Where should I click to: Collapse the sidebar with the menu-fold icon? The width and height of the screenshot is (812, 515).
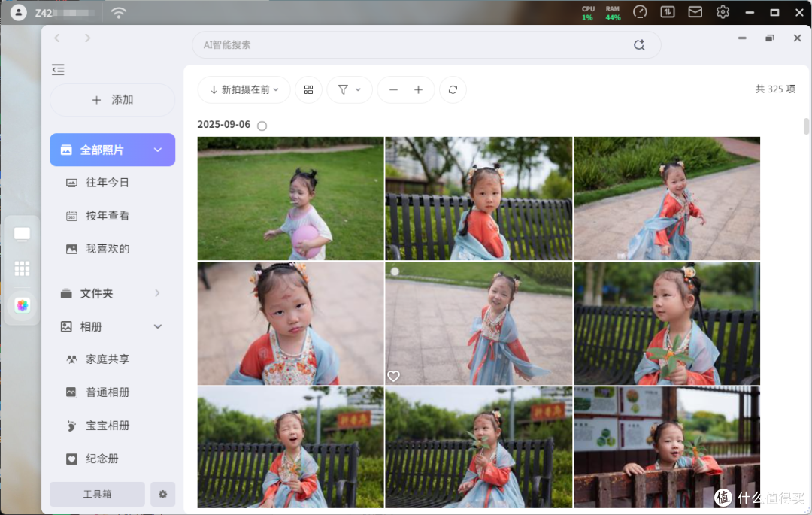(58, 69)
